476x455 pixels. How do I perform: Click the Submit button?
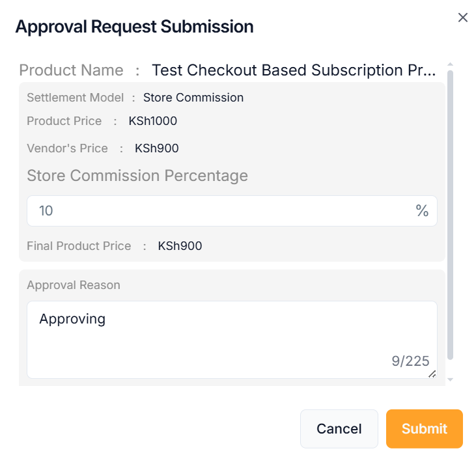[424, 429]
